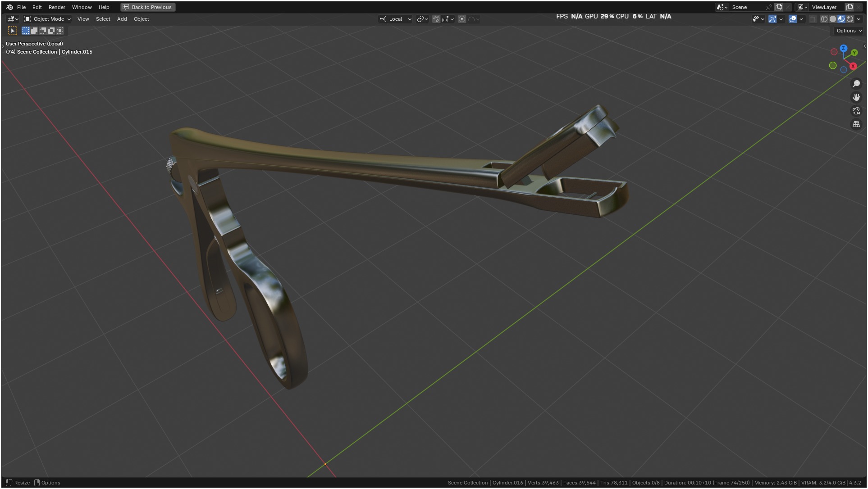Open the viewport Object menu
The image size is (868, 489).
click(x=141, y=19)
